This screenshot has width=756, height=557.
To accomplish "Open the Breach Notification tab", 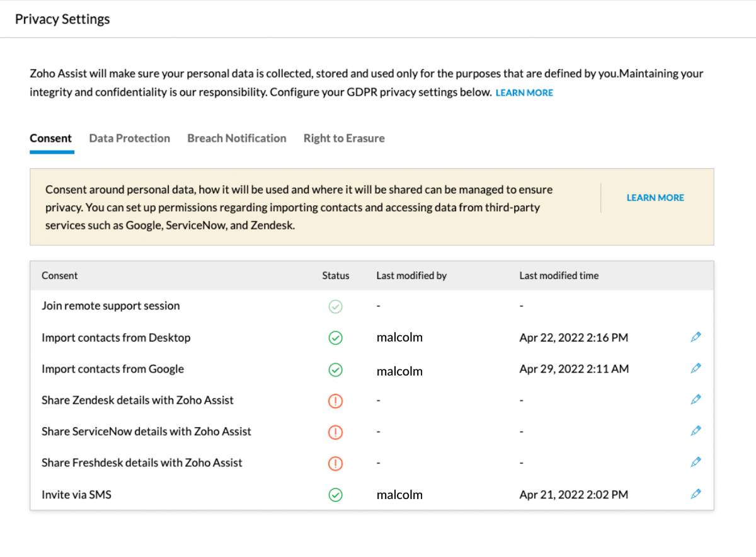I will click(236, 138).
